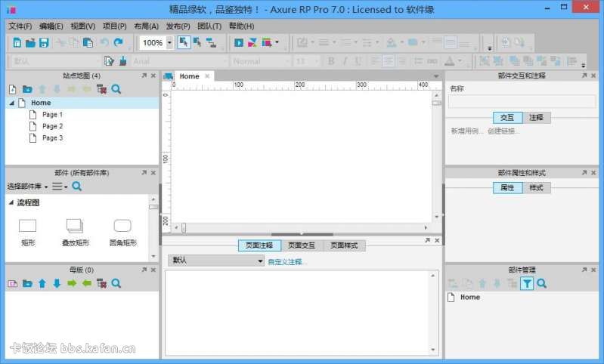604x364 pixels.
Task: Add a new page in sitemap panel
Action: [12, 89]
